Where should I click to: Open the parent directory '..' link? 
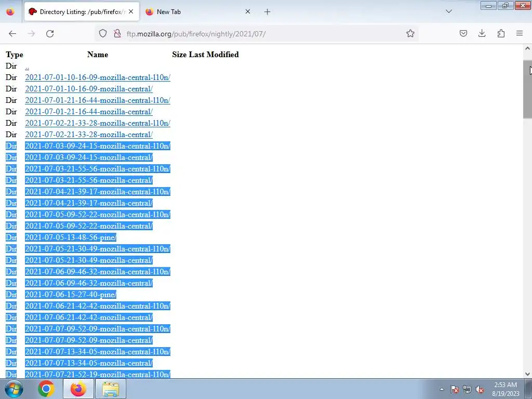click(x=27, y=66)
